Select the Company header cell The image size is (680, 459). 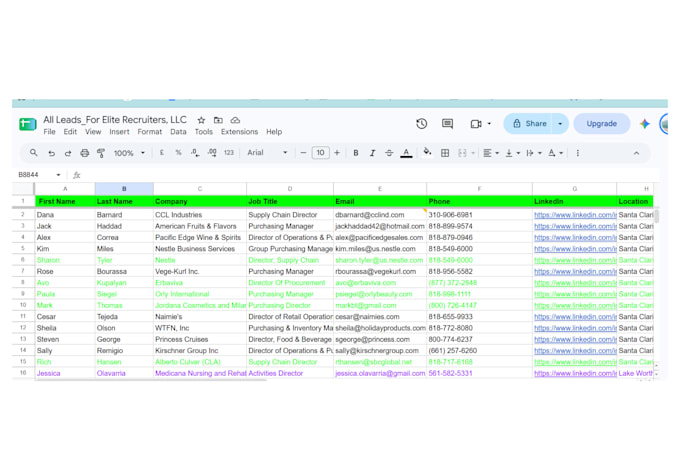[200, 201]
